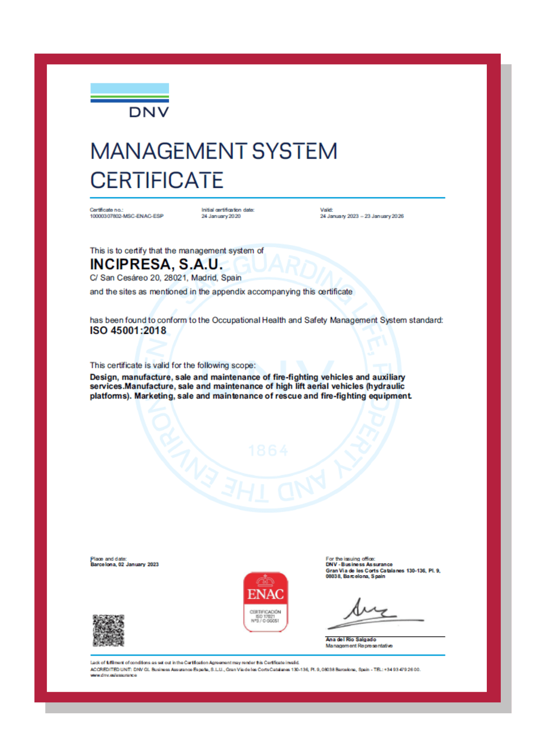Click the 'ACCREDITED UNIT' footer line

(x=255, y=669)
